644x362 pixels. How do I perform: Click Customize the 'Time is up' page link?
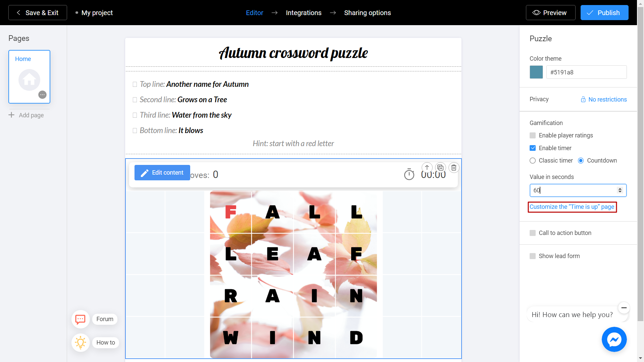[572, 206]
